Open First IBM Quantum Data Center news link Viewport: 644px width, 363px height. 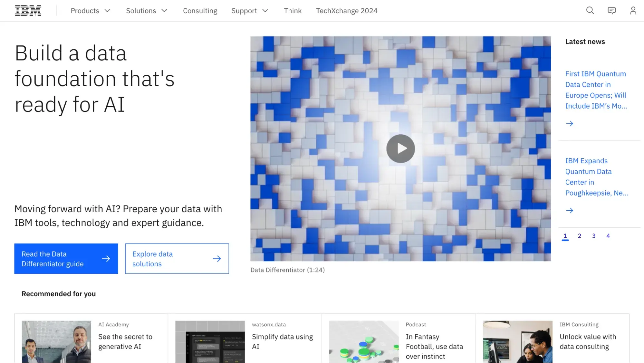pyautogui.click(x=597, y=89)
